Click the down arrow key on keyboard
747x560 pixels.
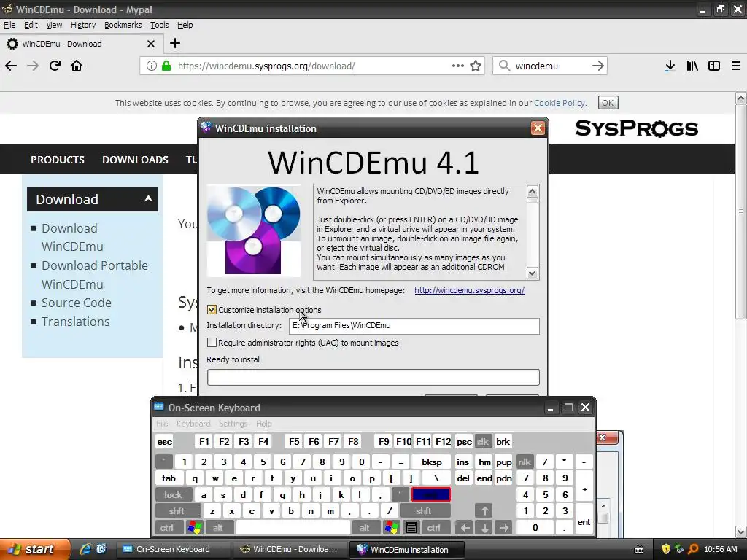click(x=484, y=528)
